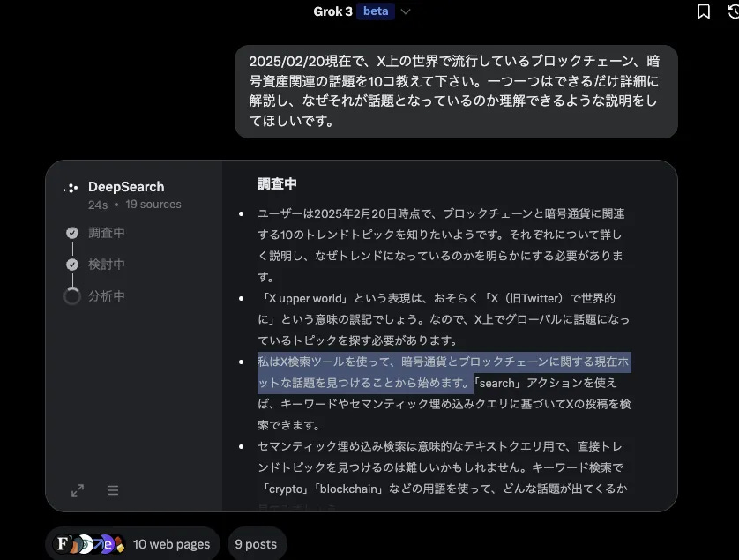Click the completed checkmark beside 検討中
This screenshot has height=560, width=739.
tap(72, 265)
